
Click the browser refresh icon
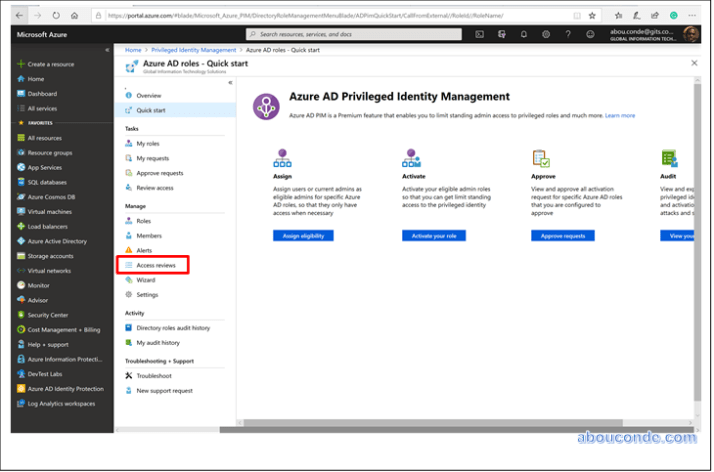point(56,16)
